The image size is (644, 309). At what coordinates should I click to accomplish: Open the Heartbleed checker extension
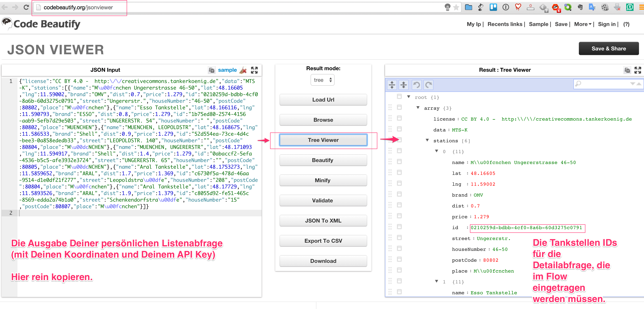(x=518, y=7)
